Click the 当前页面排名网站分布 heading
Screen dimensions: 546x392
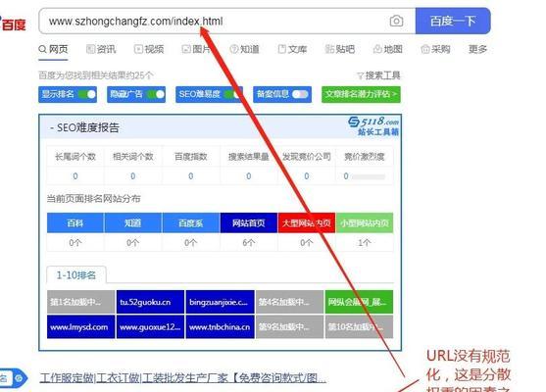coord(94,199)
